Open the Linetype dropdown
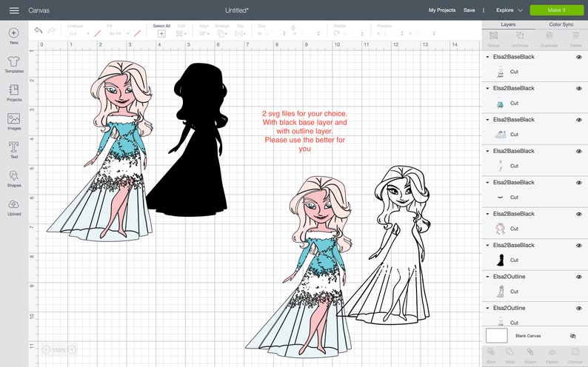Screen dimensions: 588x367 click(79, 34)
